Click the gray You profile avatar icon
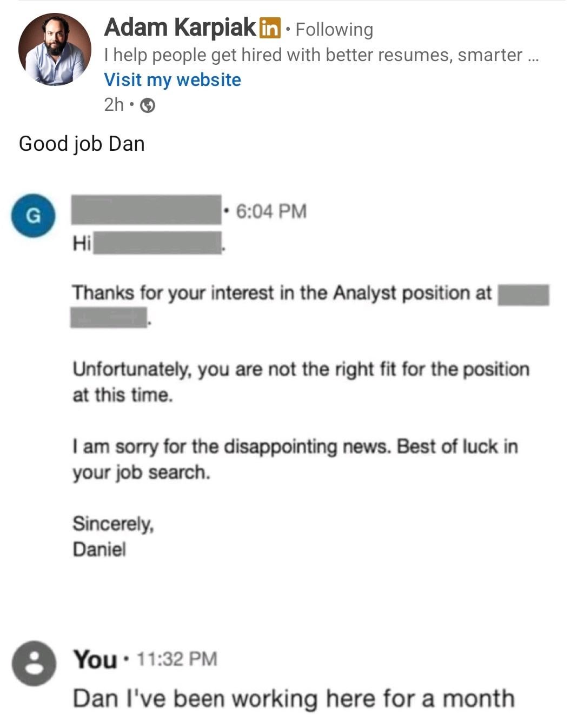The height and width of the screenshot is (728, 584). pyautogui.click(x=34, y=663)
